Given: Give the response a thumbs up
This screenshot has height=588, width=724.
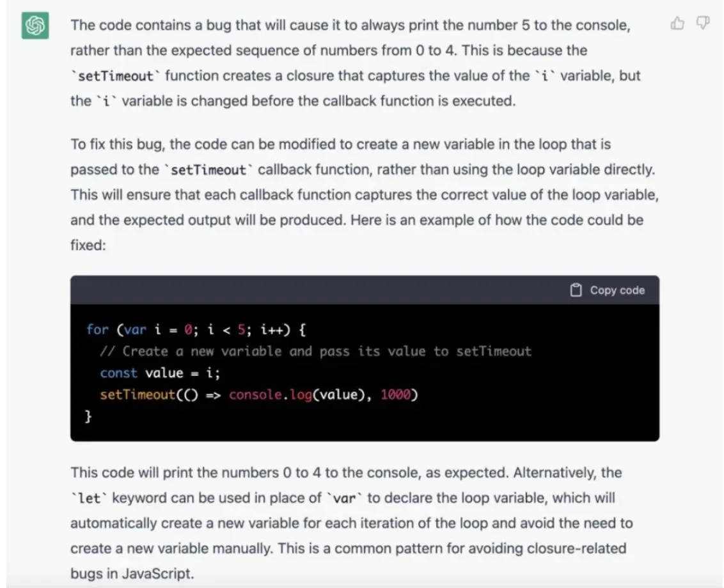Looking at the screenshot, I should pos(677,24).
